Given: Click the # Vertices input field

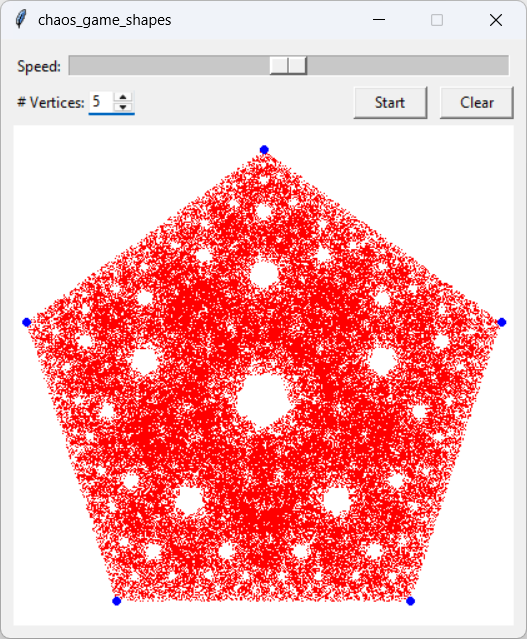Looking at the screenshot, I should (x=101, y=101).
